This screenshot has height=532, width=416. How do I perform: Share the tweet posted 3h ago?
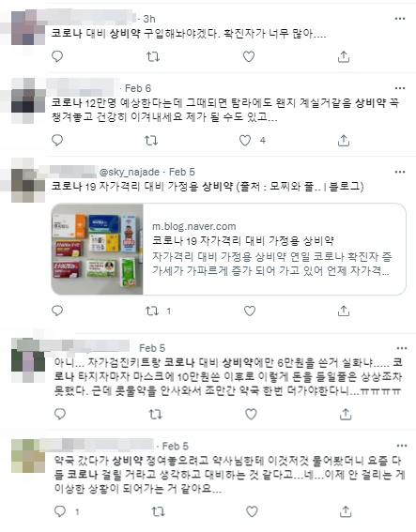(344, 56)
